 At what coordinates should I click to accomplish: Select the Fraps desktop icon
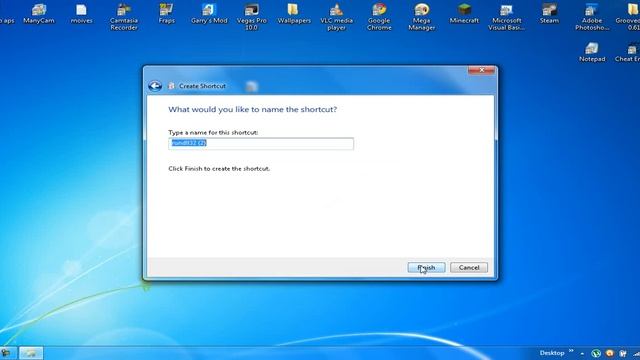point(167,13)
